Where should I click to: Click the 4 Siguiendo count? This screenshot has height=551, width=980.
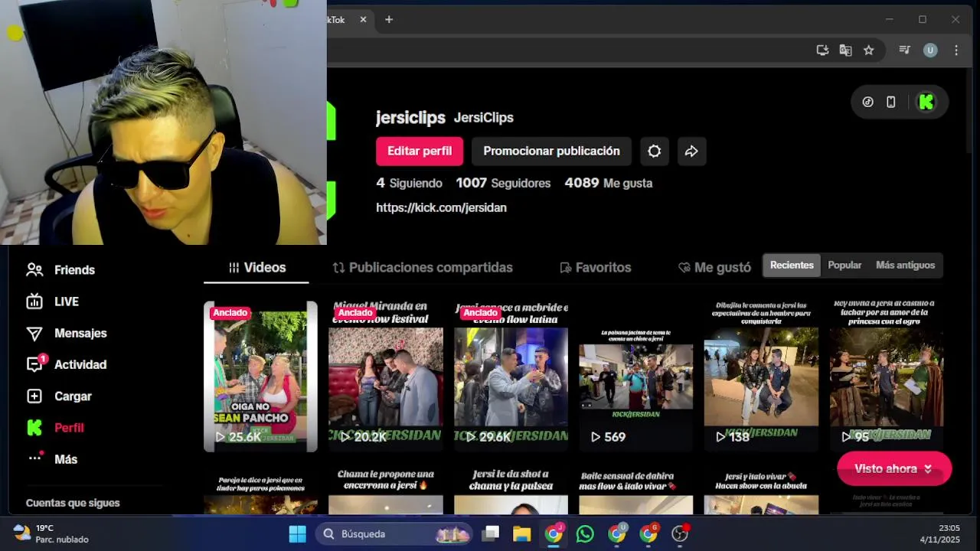pos(409,184)
